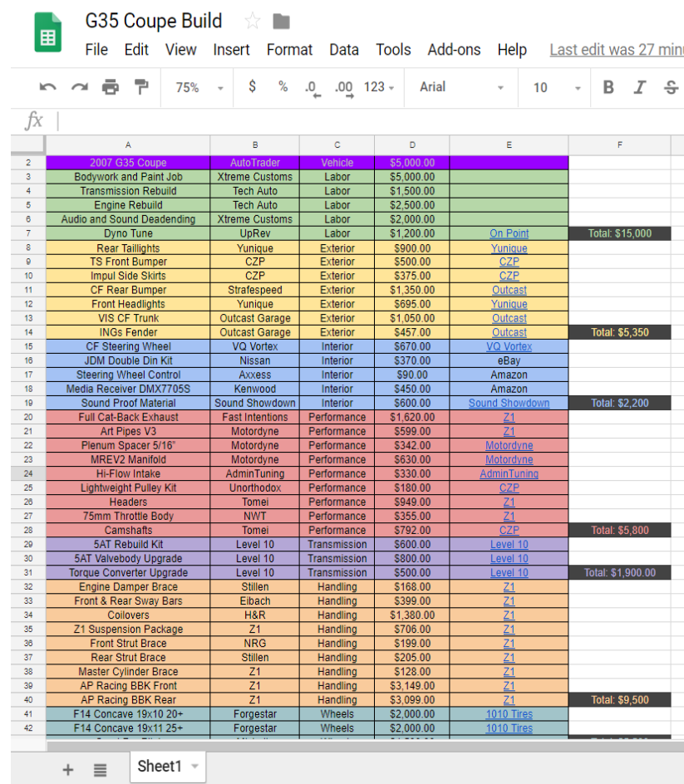Click the redo arrow icon
The image size is (684, 784).
[79, 87]
